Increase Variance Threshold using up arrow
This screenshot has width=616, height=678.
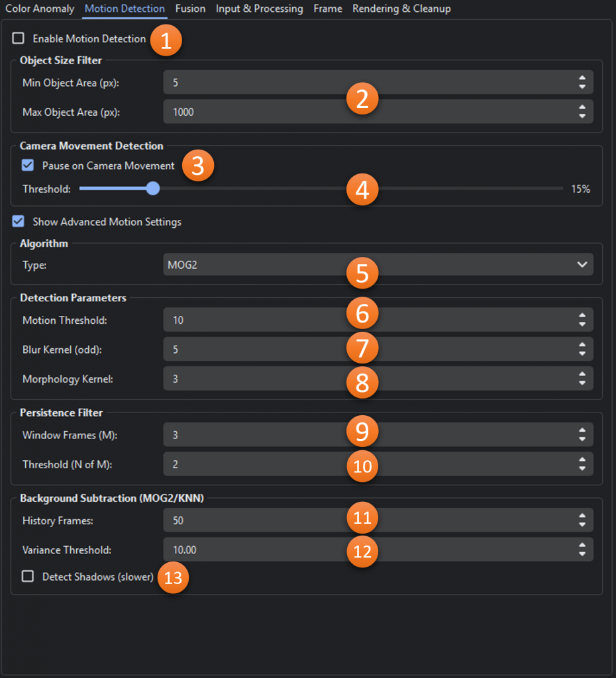point(582,546)
